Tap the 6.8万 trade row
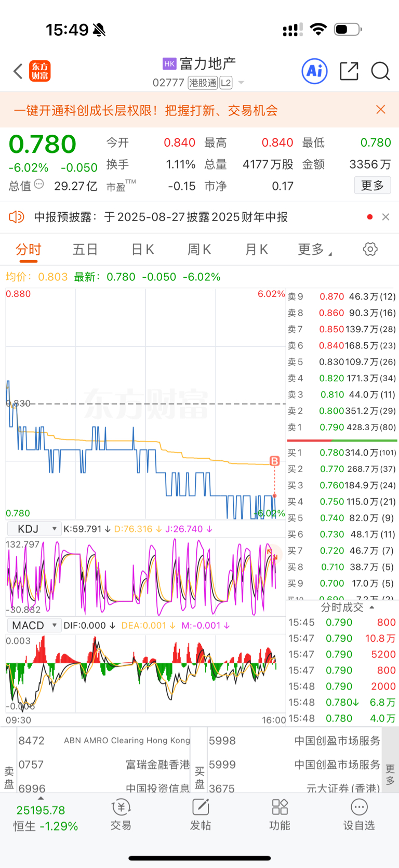Image resolution: width=399 pixels, height=868 pixels. tap(342, 703)
